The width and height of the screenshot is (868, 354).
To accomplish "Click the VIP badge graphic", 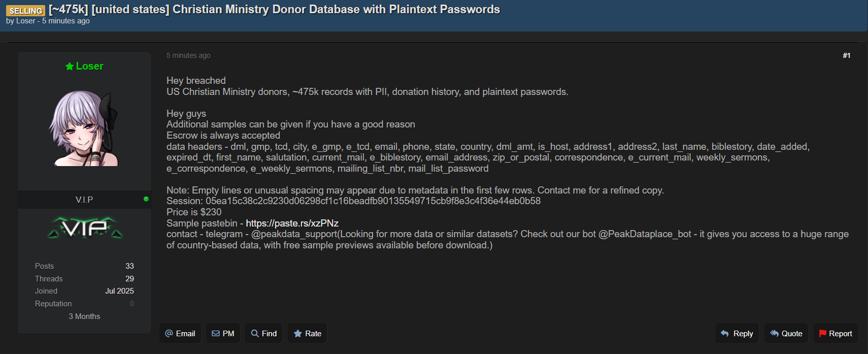I will pyautogui.click(x=85, y=228).
